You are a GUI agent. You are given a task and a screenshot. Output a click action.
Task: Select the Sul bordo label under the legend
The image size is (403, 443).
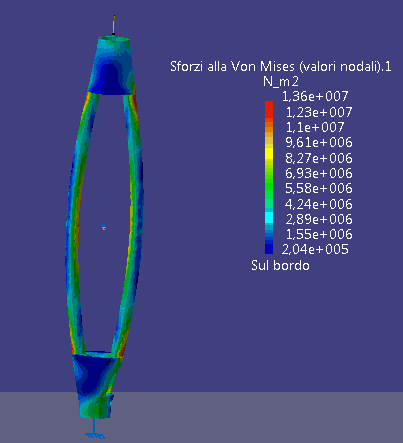pos(280,266)
